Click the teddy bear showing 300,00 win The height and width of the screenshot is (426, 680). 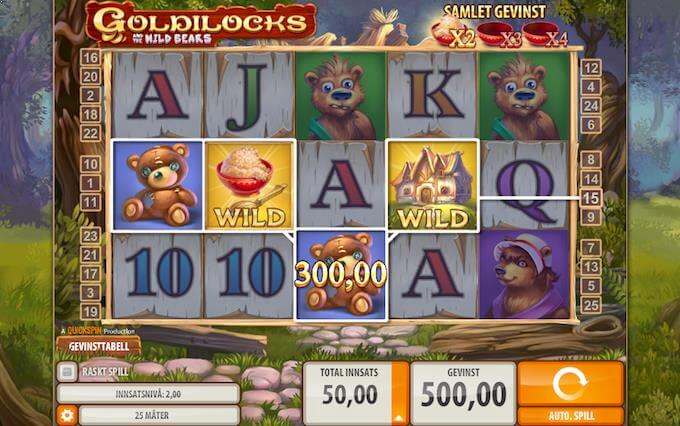click(x=340, y=275)
